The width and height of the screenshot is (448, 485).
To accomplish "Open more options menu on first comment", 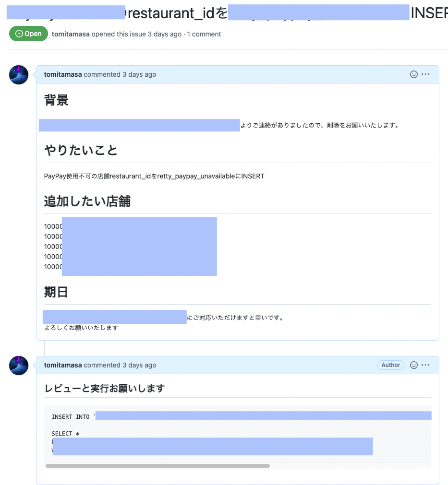I will 425,74.
